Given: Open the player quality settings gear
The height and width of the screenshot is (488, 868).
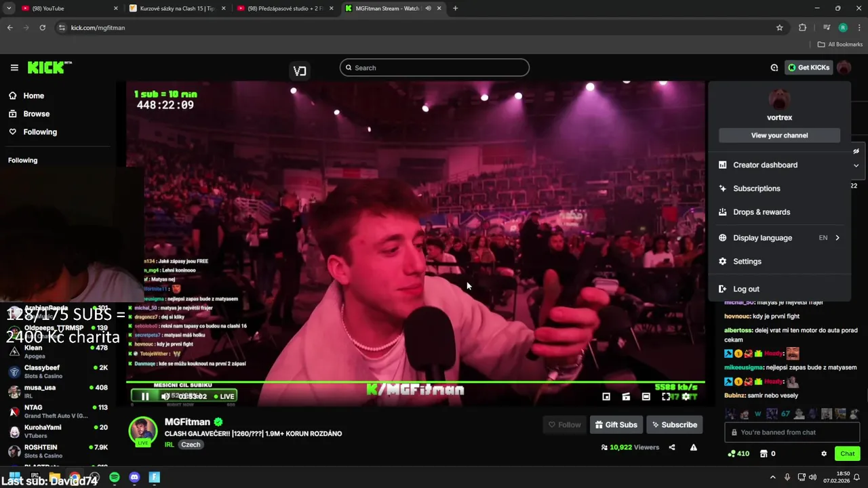Looking at the screenshot, I should [x=686, y=396].
